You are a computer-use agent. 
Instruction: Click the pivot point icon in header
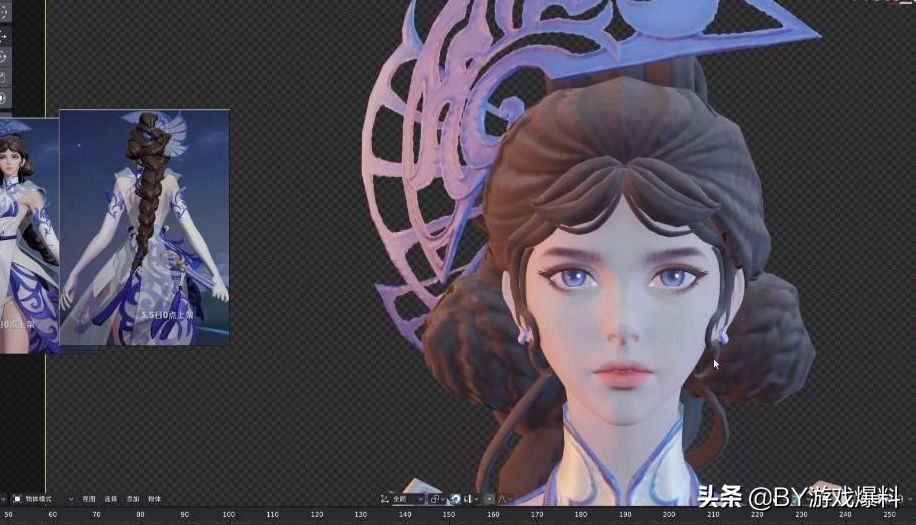coord(436,498)
